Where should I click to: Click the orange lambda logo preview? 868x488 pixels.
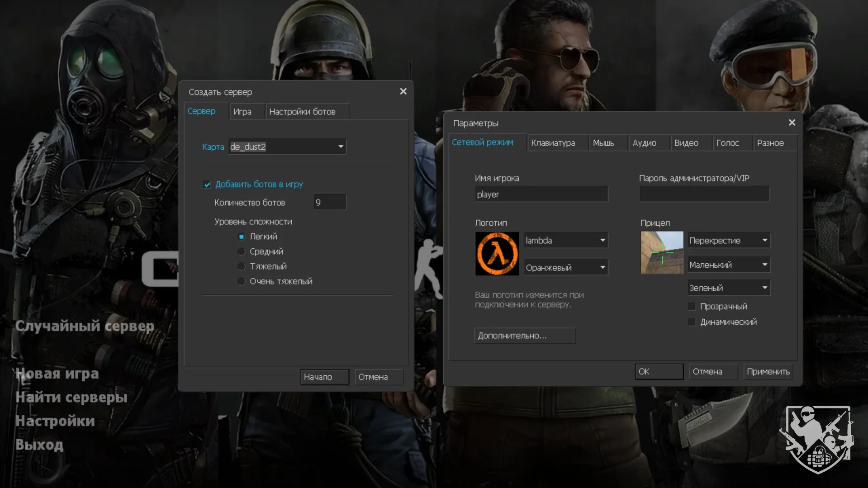point(497,253)
